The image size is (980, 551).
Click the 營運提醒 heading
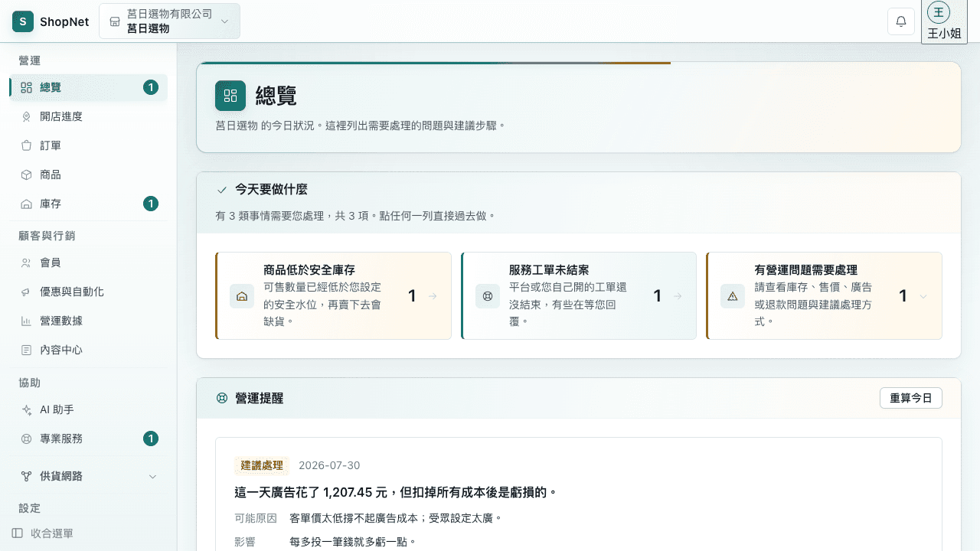[x=260, y=398]
